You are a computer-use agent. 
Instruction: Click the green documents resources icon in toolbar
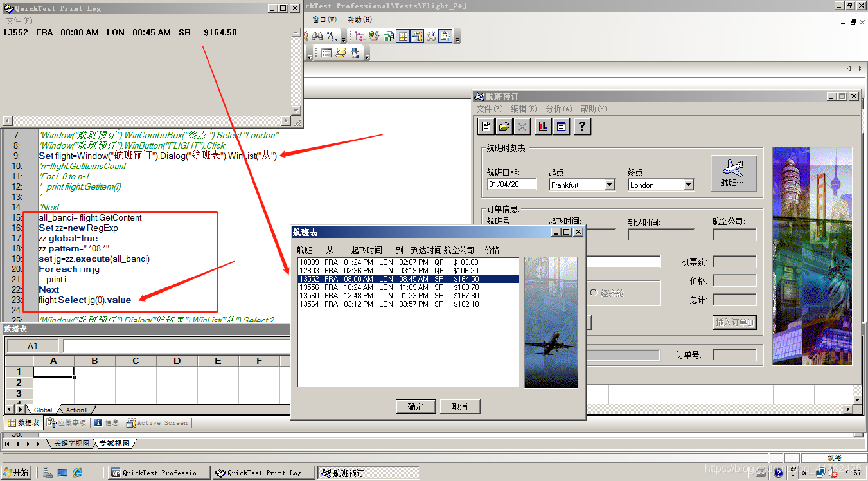pos(389,36)
